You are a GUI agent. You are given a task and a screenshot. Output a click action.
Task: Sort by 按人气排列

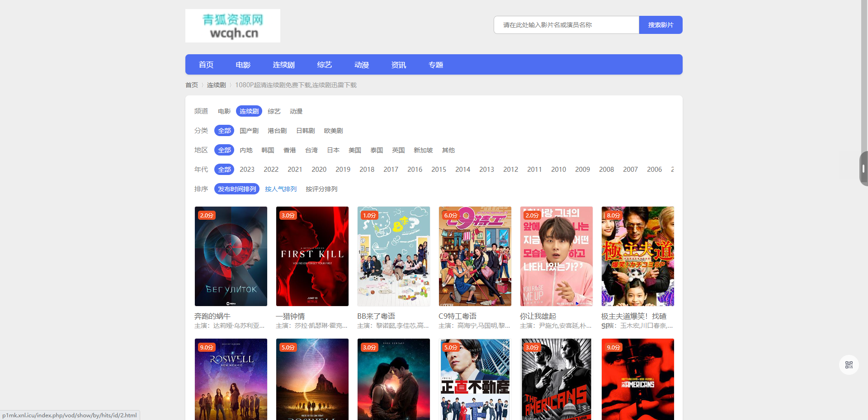click(281, 189)
